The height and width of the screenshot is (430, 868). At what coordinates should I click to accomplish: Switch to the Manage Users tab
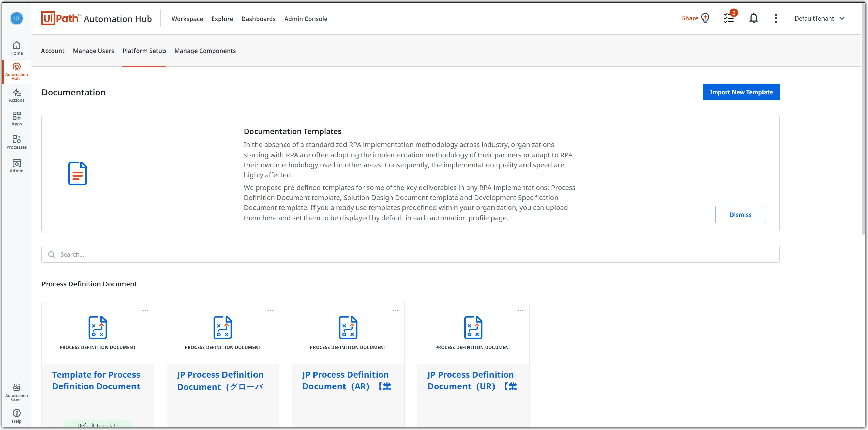point(93,51)
